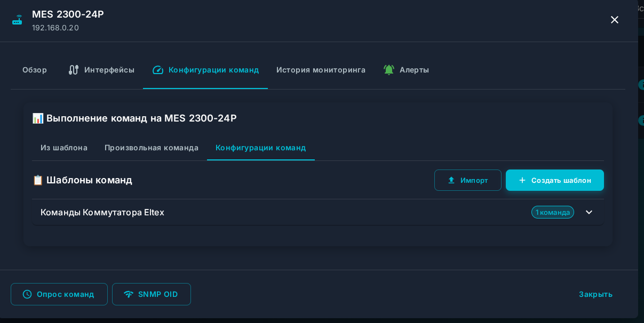
Task: Open the SNMP OID button
Action: tap(152, 294)
